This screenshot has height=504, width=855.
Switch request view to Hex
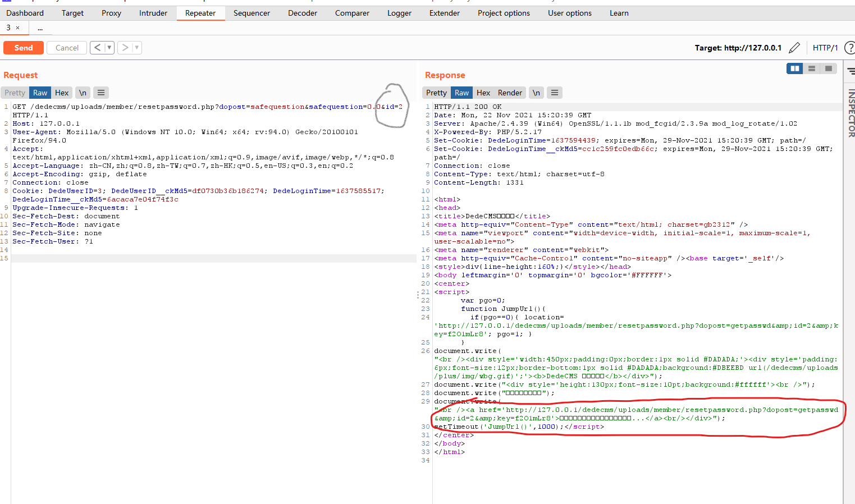point(62,93)
